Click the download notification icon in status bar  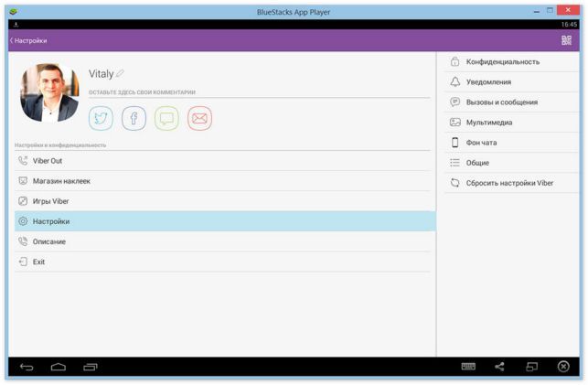click(x=16, y=25)
